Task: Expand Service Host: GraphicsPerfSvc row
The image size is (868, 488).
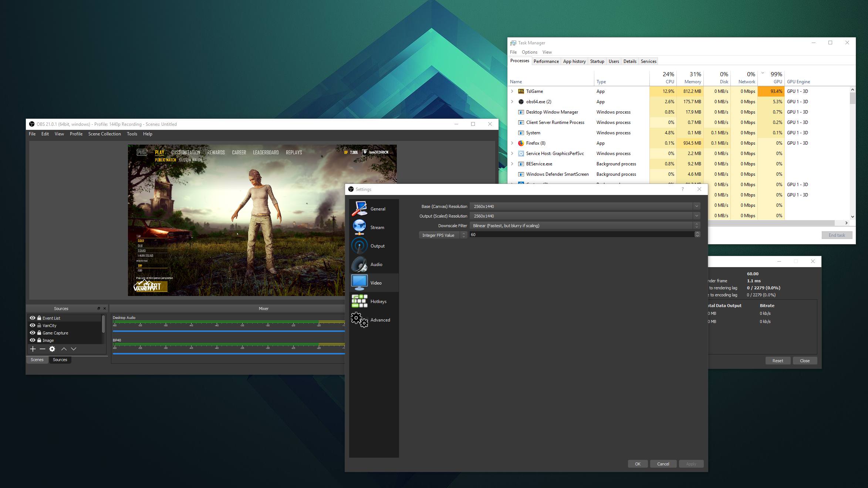Action: [512, 153]
